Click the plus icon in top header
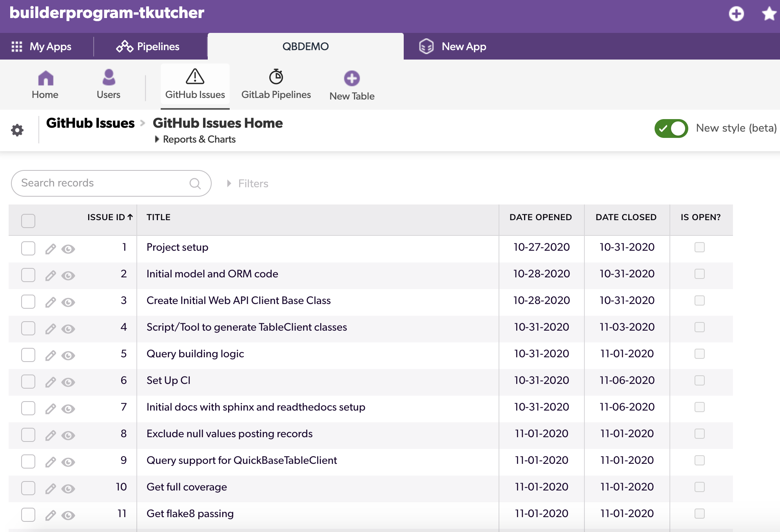 pyautogui.click(x=736, y=14)
